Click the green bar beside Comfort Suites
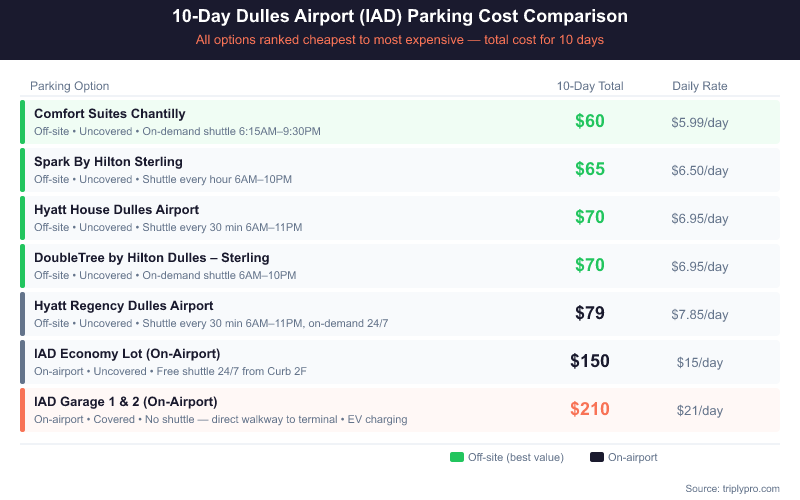 (22, 122)
